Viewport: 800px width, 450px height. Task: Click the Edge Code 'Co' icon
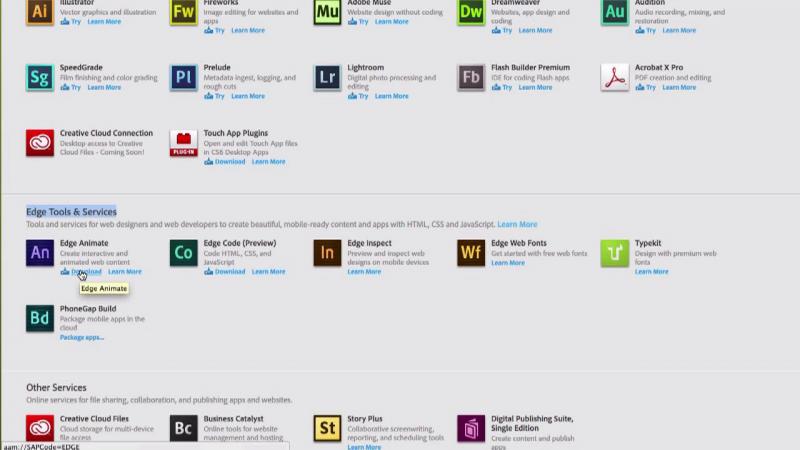tap(184, 253)
